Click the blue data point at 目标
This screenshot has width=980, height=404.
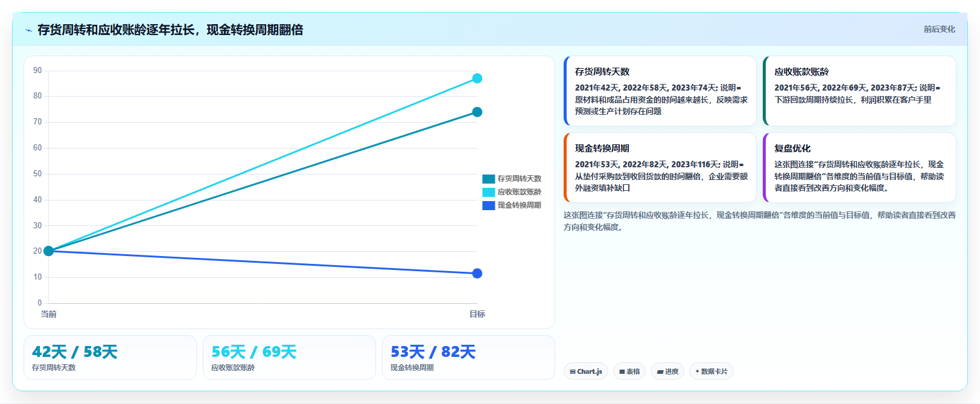tap(477, 274)
